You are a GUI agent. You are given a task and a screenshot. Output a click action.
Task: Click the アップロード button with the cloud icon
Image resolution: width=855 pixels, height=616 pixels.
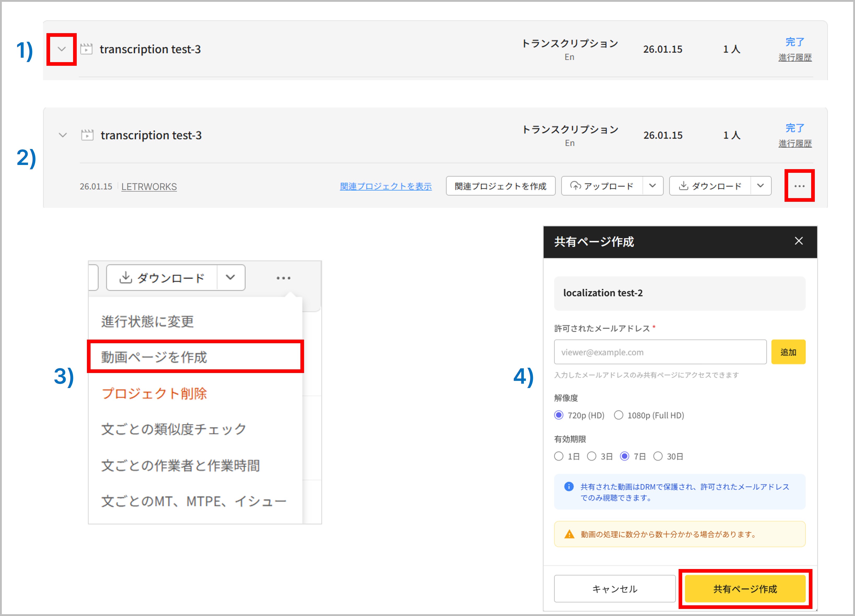602,186
